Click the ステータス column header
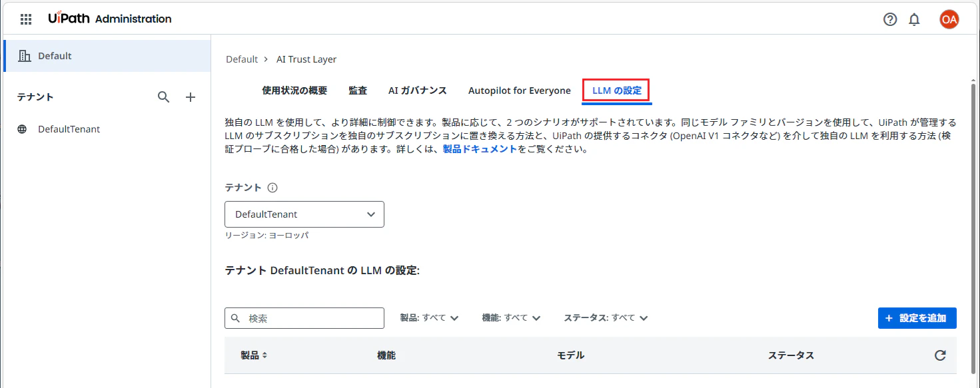 pos(791,355)
